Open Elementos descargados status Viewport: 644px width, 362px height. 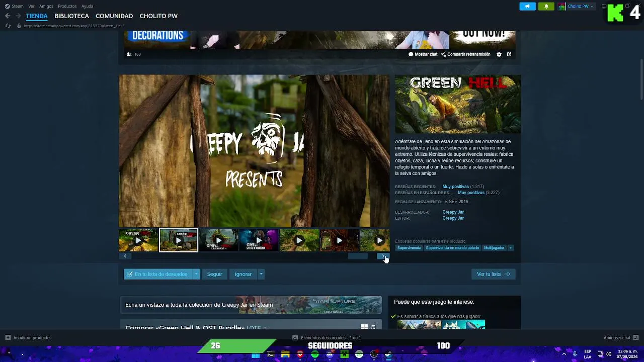click(x=327, y=338)
